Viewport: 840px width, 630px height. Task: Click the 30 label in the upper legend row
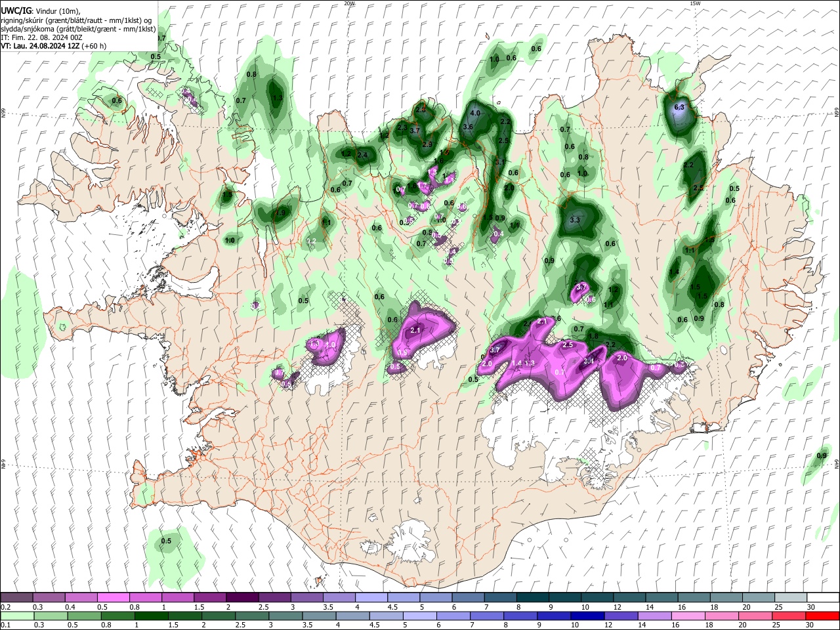810,607
